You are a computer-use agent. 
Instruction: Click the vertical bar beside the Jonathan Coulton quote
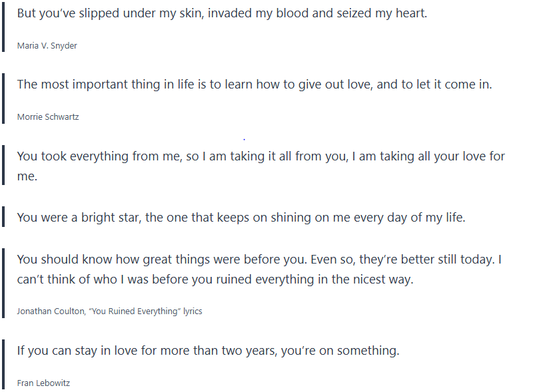pyautogui.click(x=4, y=283)
